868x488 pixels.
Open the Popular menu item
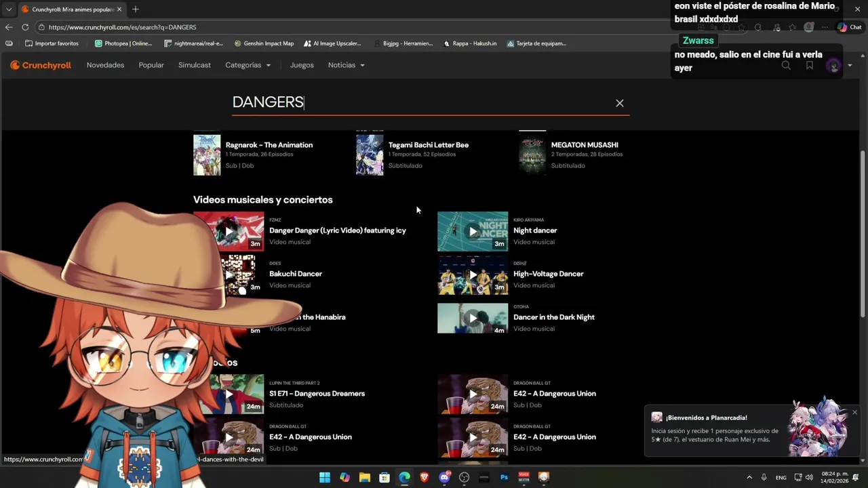tap(151, 65)
